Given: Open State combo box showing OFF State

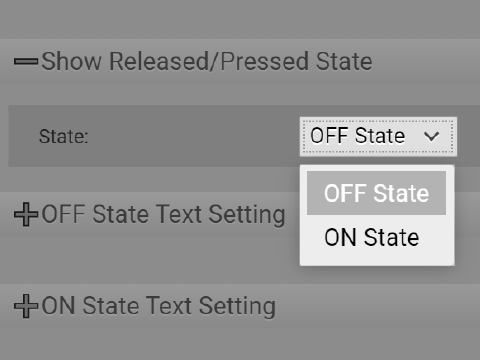Looking at the screenshot, I should coord(378,136).
